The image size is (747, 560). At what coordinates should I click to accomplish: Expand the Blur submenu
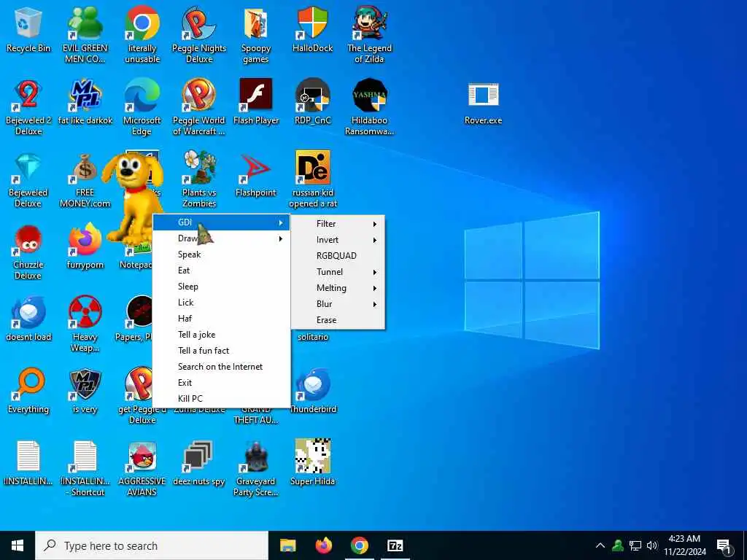pos(338,304)
